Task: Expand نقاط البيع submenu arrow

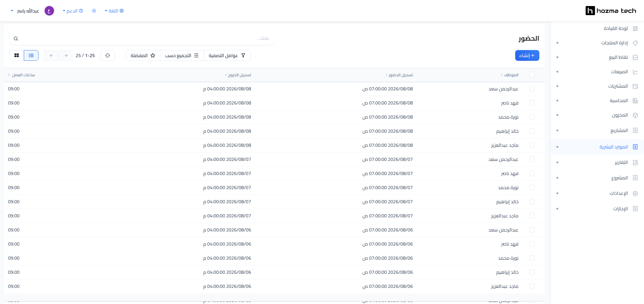Action: (557, 57)
